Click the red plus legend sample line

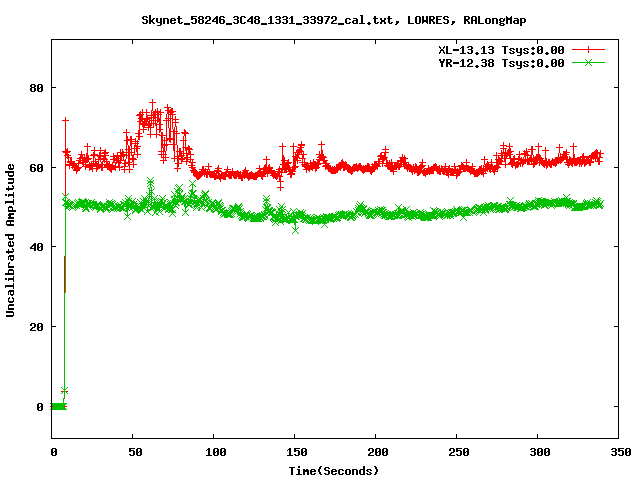click(x=588, y=50)
